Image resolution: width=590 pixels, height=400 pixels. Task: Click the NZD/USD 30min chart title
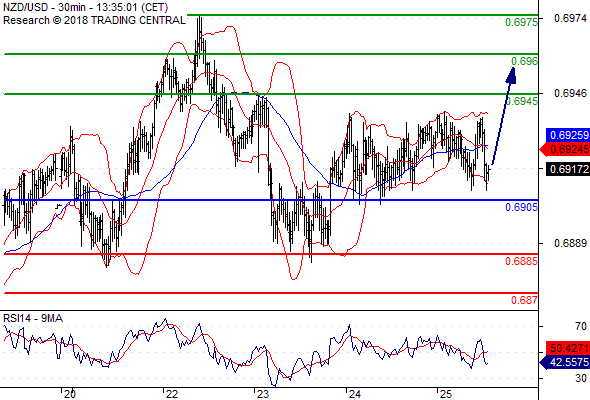tap(85, 7)
